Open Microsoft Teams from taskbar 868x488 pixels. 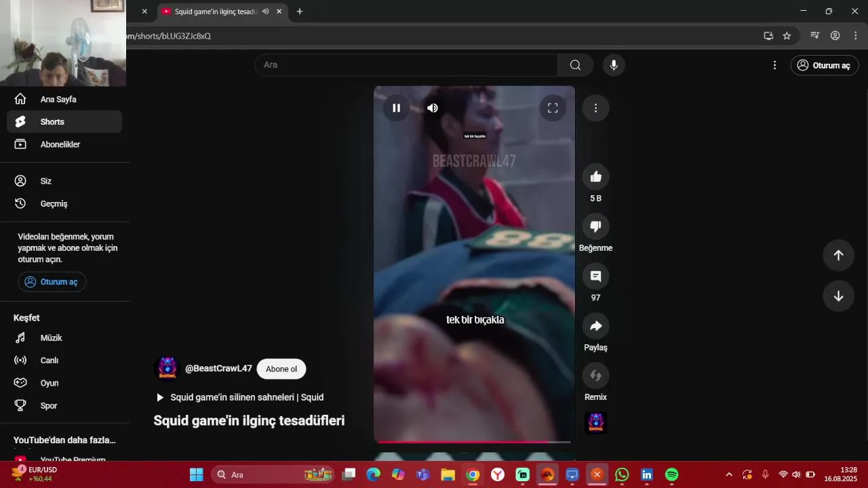click(x=423, y=474)
